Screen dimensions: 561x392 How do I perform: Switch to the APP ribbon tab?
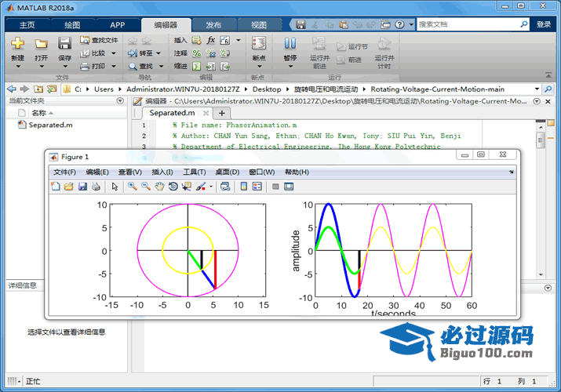tap(118, 24)
